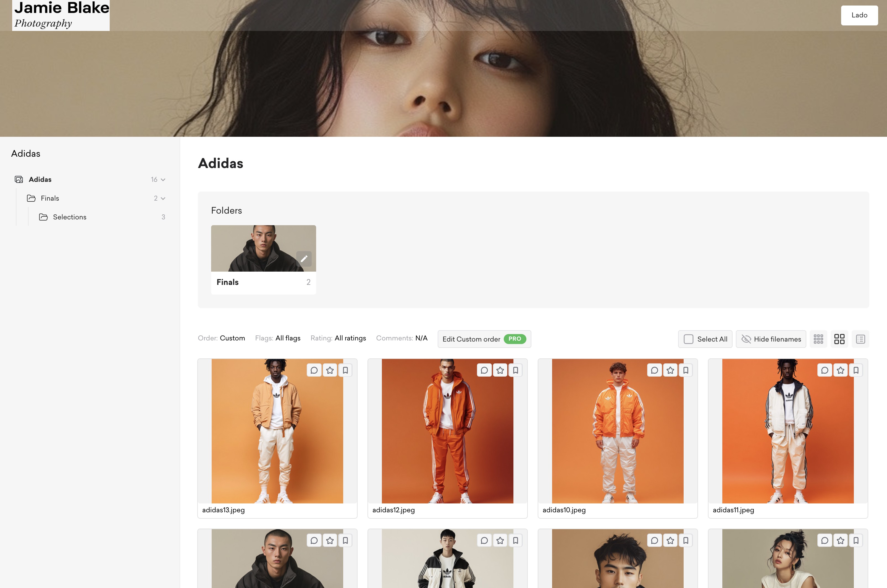
Task: Comment on the photo below adidas12.jpeg
Action: point(484,541)
